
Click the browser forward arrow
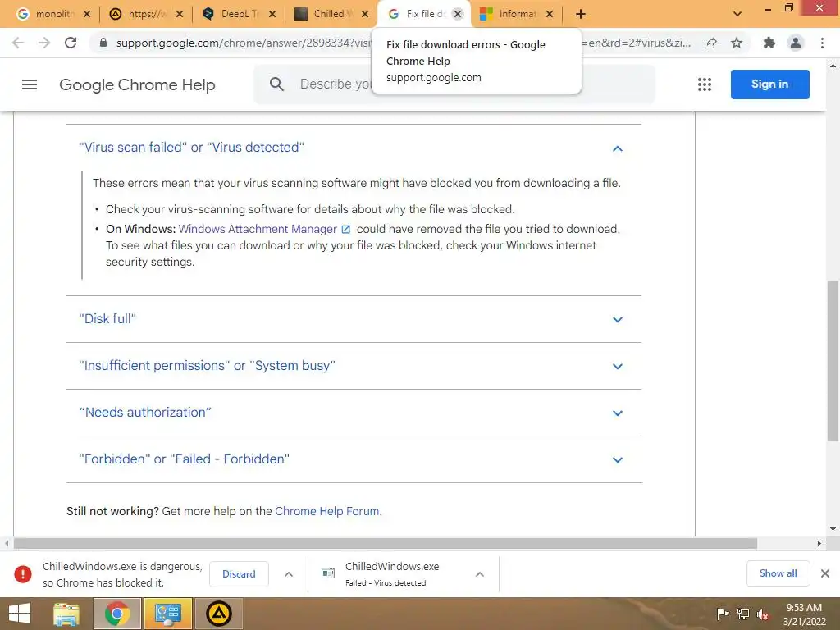click(x=44, y=43)
